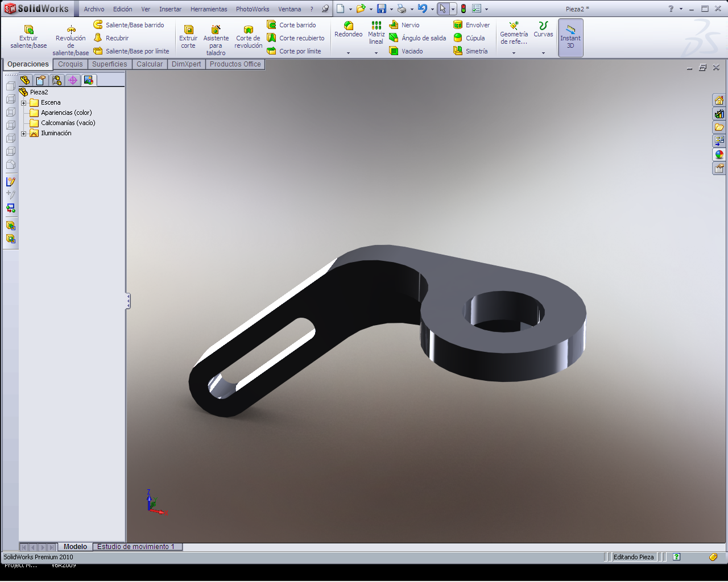Open SolidWorks Resources home icon

click(719, 101)
